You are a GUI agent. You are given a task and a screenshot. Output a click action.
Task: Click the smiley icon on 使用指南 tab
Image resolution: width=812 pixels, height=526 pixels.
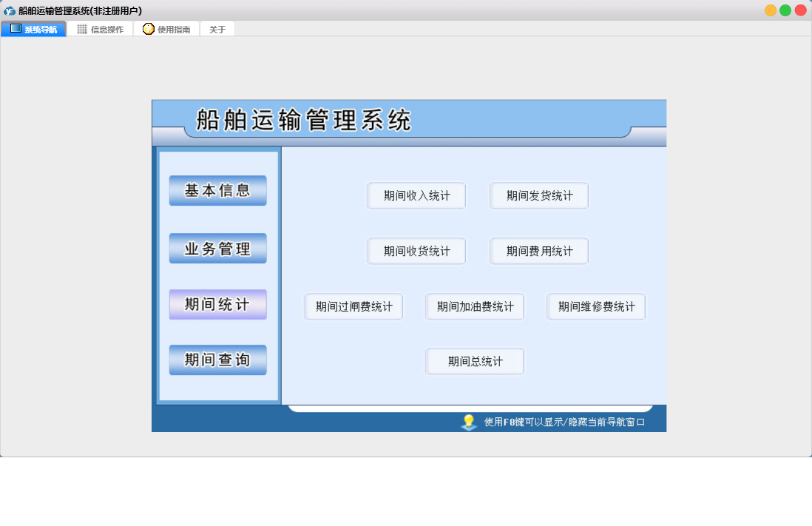tap(149, 29)
